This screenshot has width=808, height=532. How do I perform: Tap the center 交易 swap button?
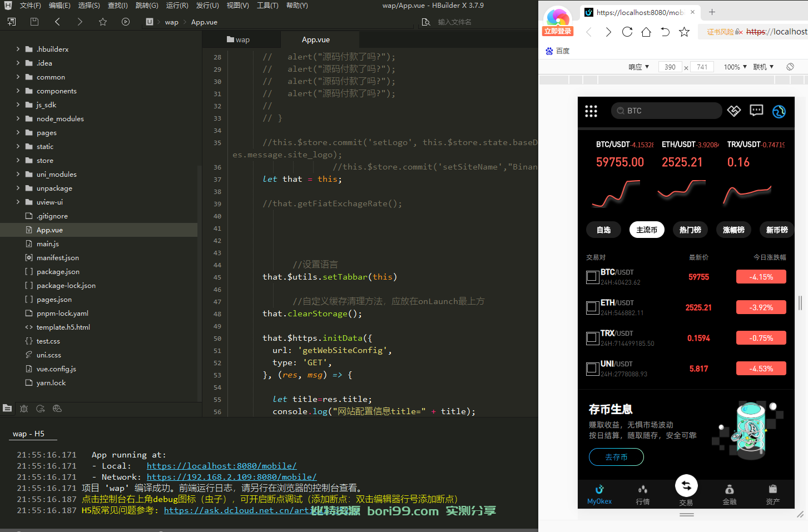[686, 486]
